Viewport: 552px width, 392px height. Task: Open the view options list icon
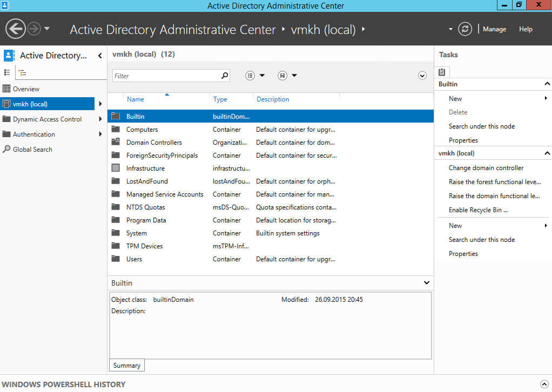250,75
